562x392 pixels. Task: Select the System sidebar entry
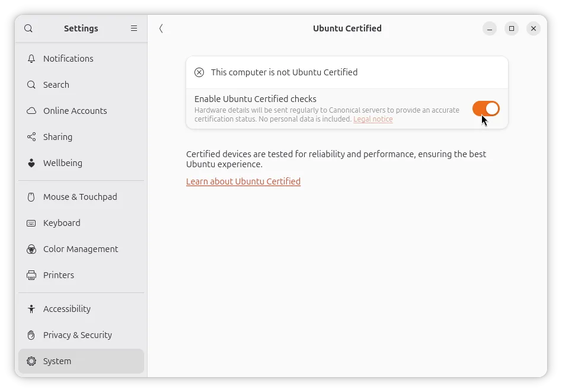tap(81, 361)
